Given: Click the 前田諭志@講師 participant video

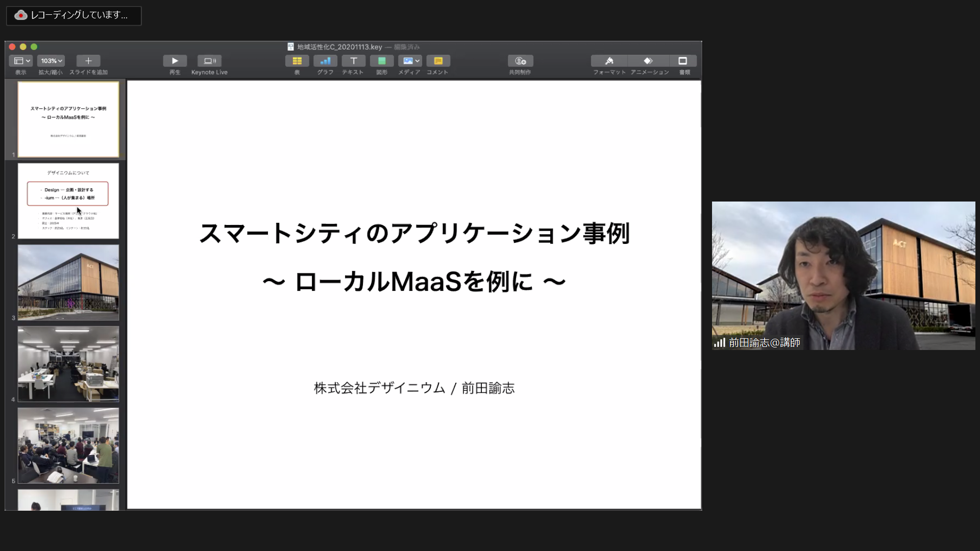Looking at the screenshot, I should click(843, 275).
